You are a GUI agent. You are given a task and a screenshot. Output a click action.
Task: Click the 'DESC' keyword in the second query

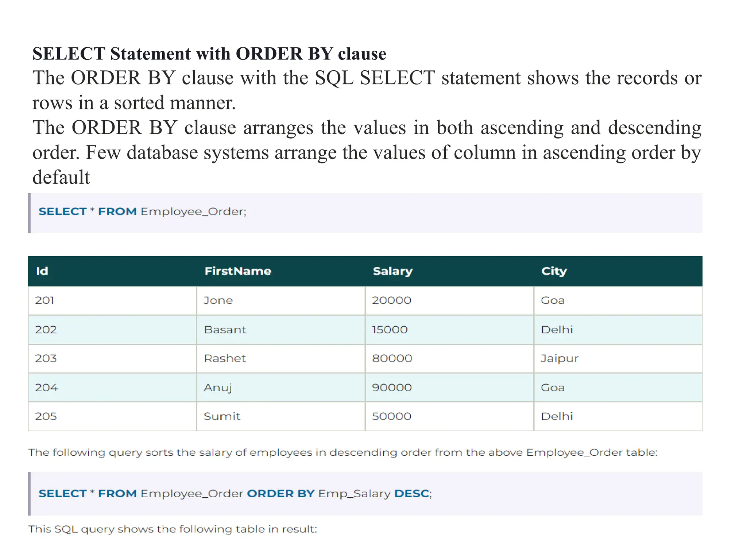pos(412,494)
